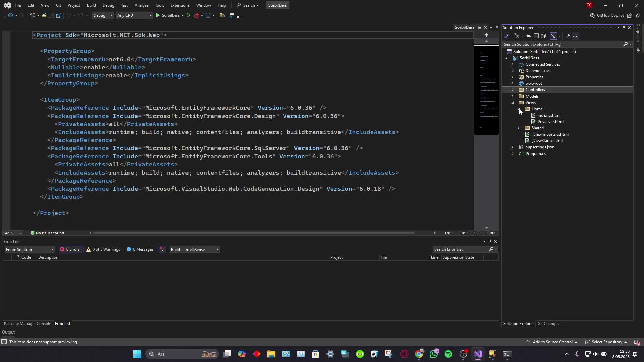This screenshot has height=362, width=644.
Task: Open Spotify from the taskbar
Action: click(448, 354)
